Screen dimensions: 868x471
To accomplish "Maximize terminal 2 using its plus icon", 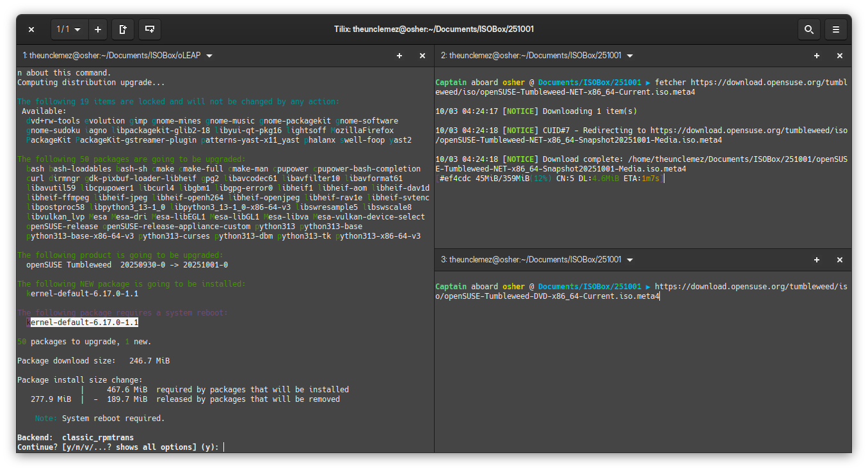I will (817, 56).
